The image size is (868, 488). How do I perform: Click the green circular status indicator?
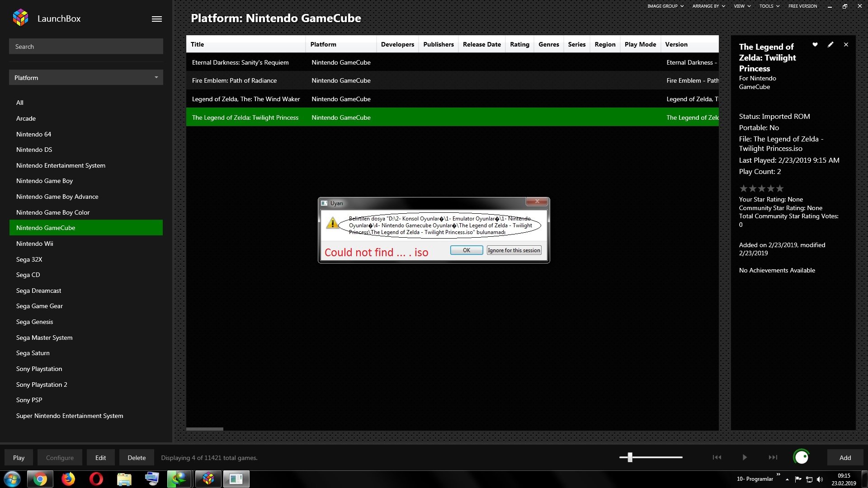(x=801, y=457)
